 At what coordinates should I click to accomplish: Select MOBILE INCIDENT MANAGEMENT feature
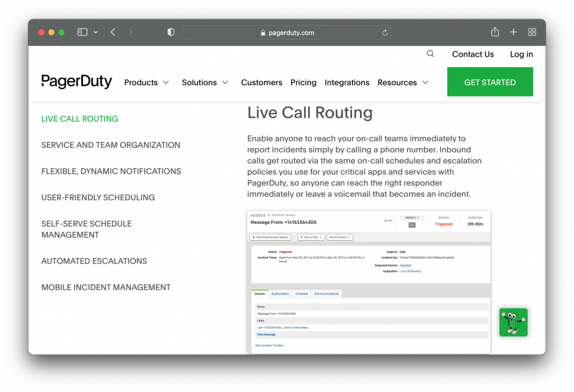click(106, 287)
